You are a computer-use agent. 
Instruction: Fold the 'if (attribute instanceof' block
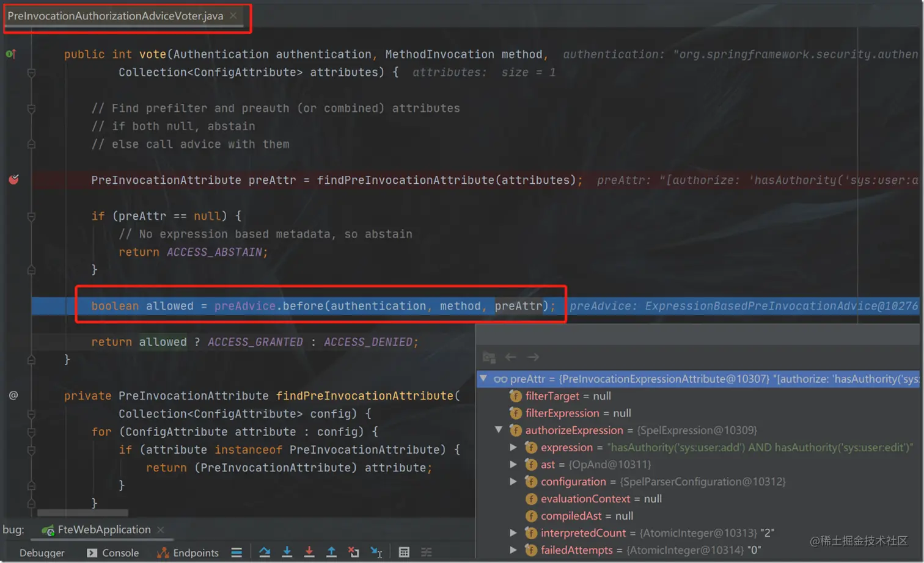coord(31,450)
